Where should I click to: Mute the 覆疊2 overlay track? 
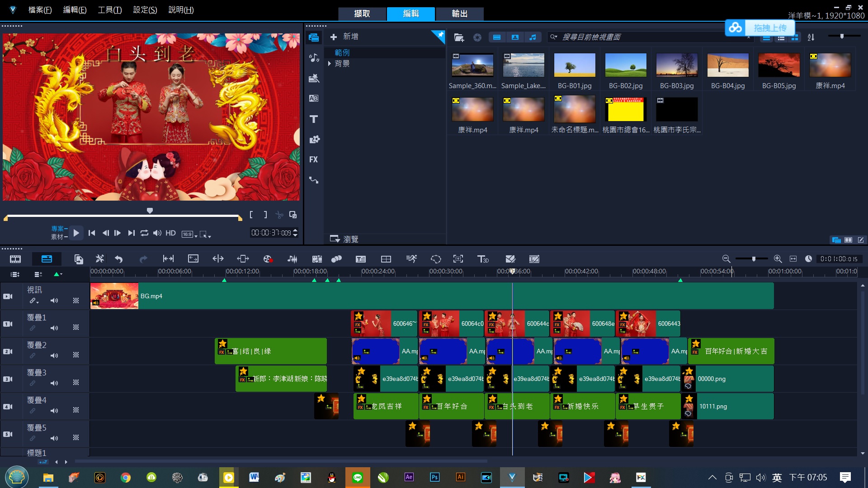(54, 356)
